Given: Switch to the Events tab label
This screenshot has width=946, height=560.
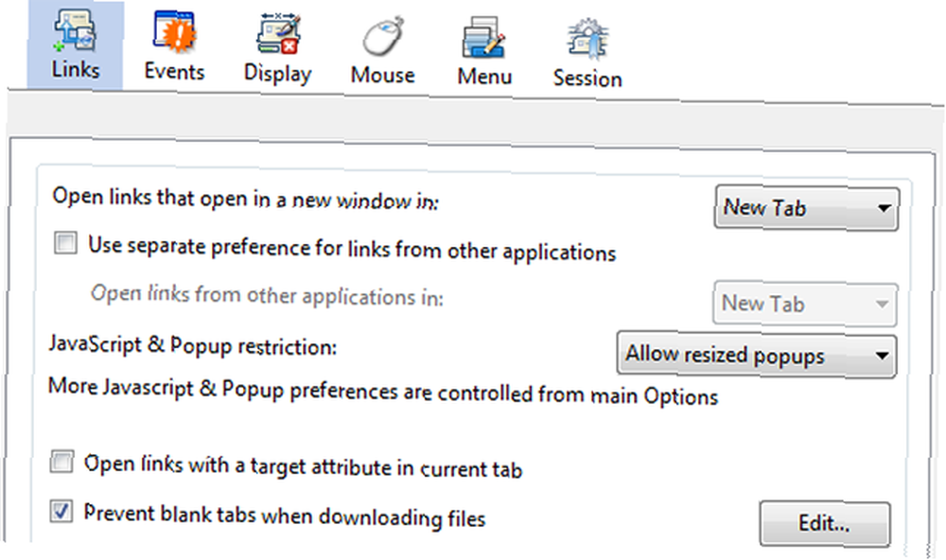Looking at the screenshot, I should pyautogui.click(x=174, y=72).
